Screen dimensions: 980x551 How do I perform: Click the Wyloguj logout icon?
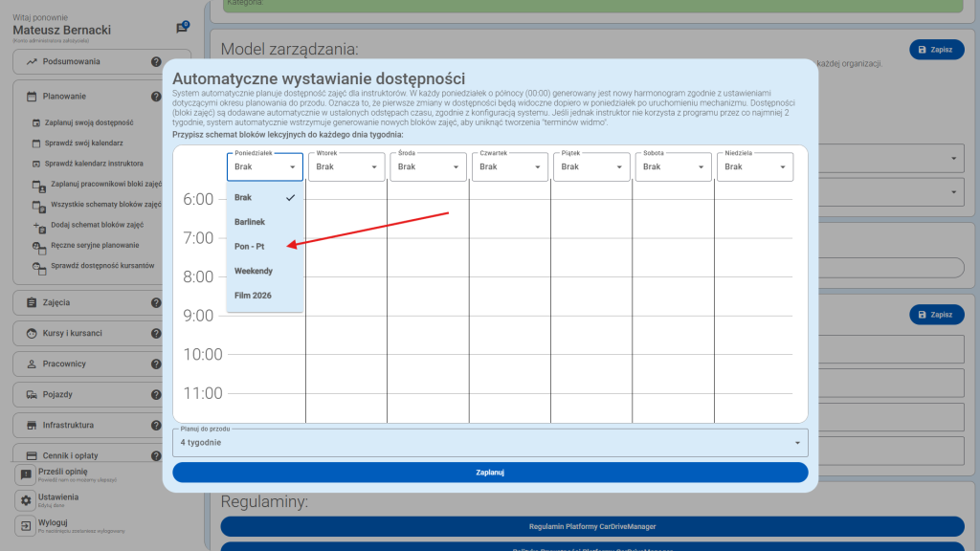coord(26,526)
